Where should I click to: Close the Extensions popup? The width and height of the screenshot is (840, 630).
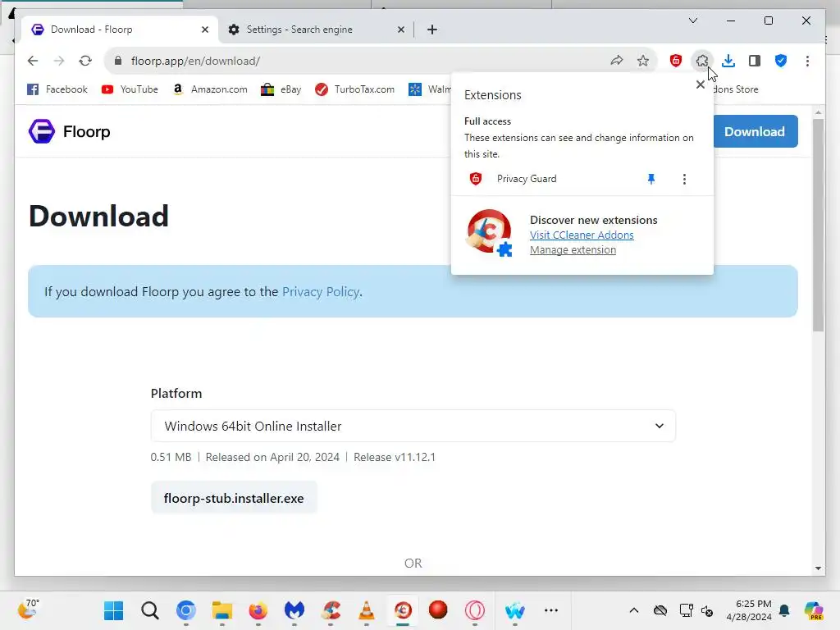(701, 84)
